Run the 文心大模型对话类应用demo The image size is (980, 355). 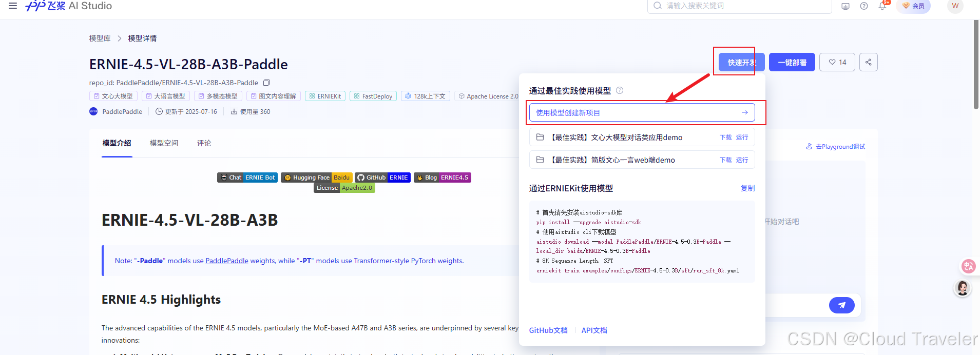tap(742, 137)
